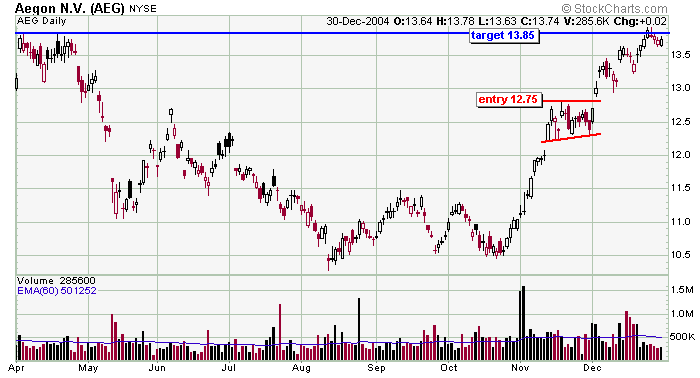
Task: Click the NYSE exchange label
Action: [143, 8]
